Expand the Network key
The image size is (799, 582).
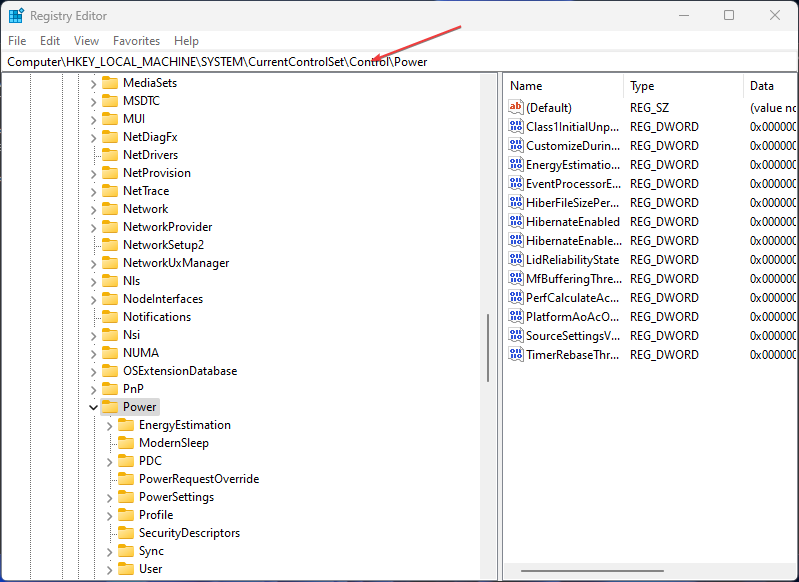click(93, 209)
